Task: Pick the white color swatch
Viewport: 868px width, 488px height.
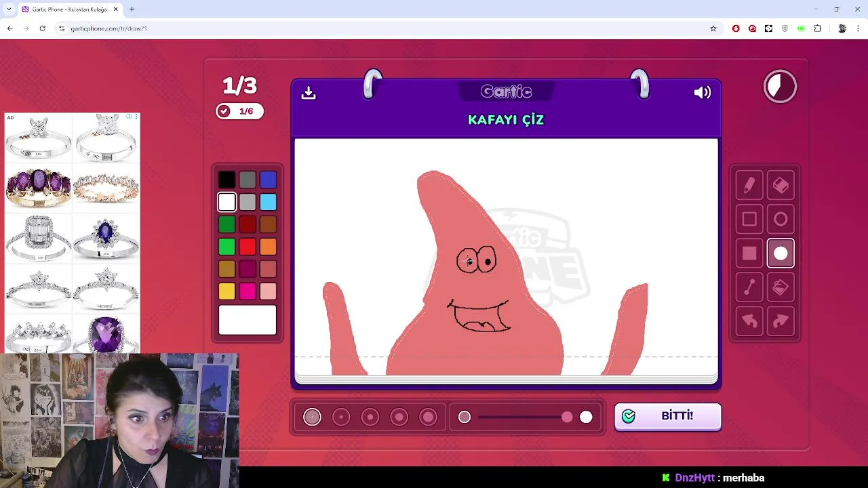Action: [226, 202]
